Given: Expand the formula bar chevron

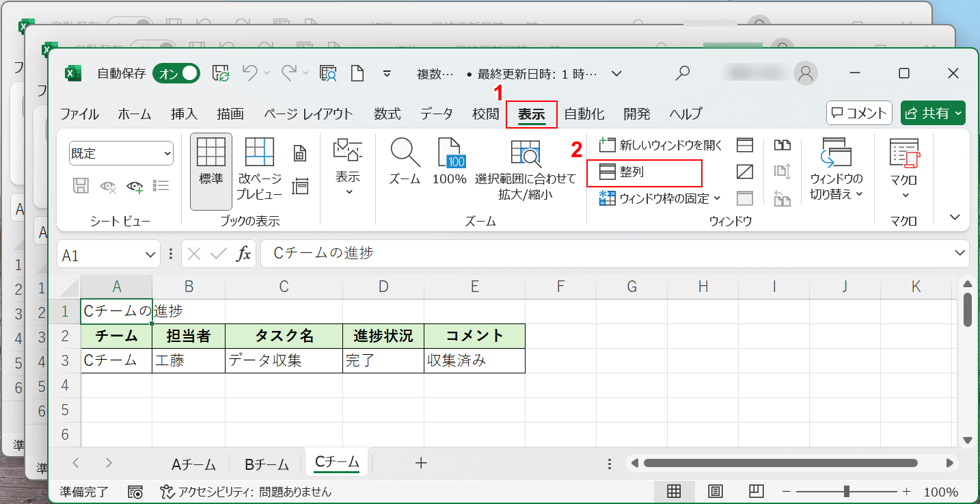Looking at the screenshot, I should pyautogui.click(x=960, y=254).
